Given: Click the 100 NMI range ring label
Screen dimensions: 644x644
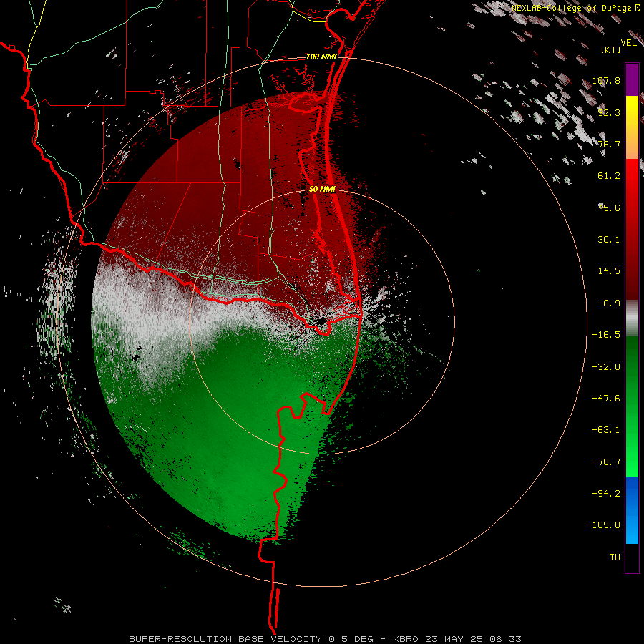Looking at the screenshot, I should click(321, 57).
